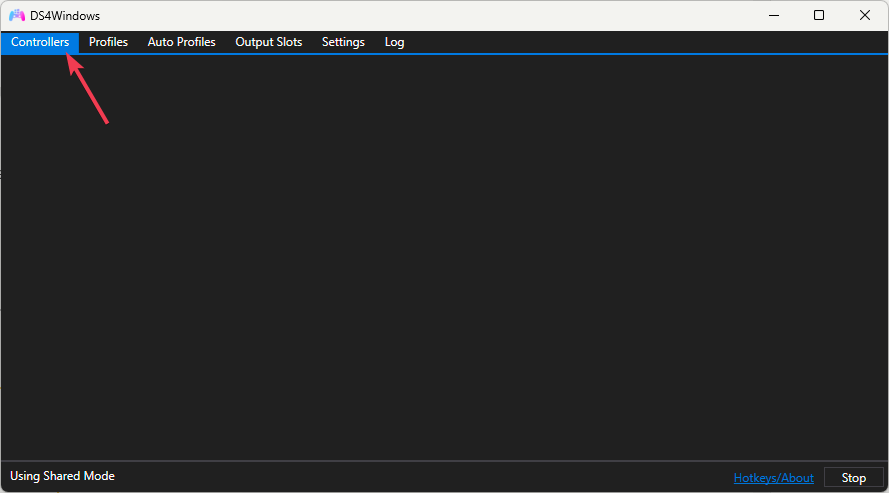This screenshot has width=889, height=493.
Task: View the Log tab
Action: pos(394,42)
